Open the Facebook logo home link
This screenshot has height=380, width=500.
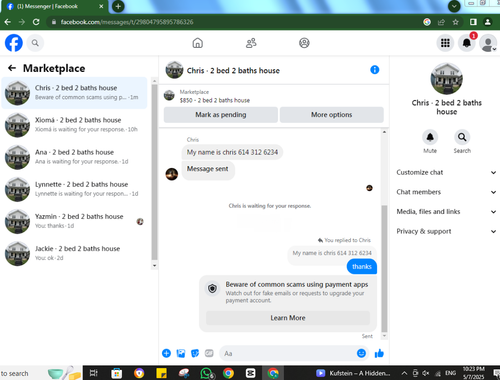pos(14,43)
